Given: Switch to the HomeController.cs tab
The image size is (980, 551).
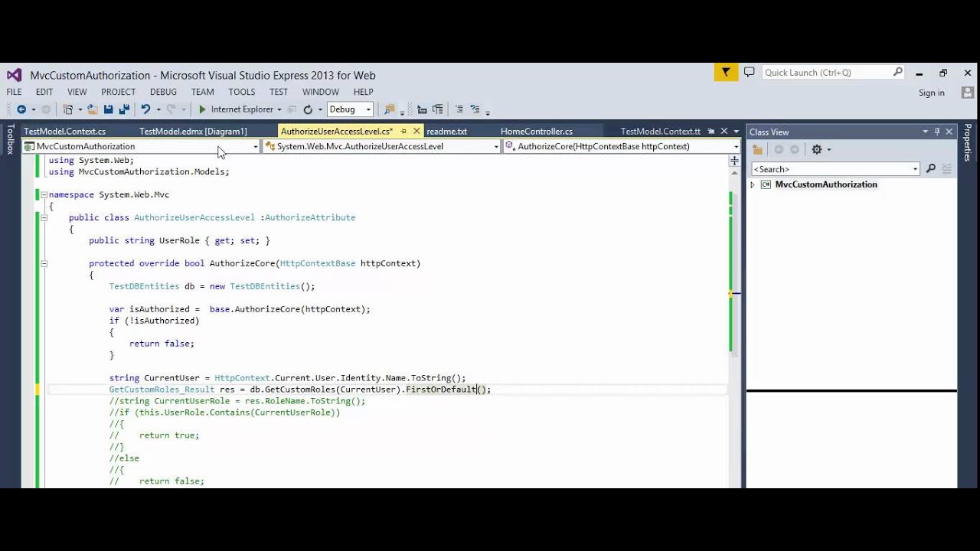Looking at the screenshot, I should 537,132.
